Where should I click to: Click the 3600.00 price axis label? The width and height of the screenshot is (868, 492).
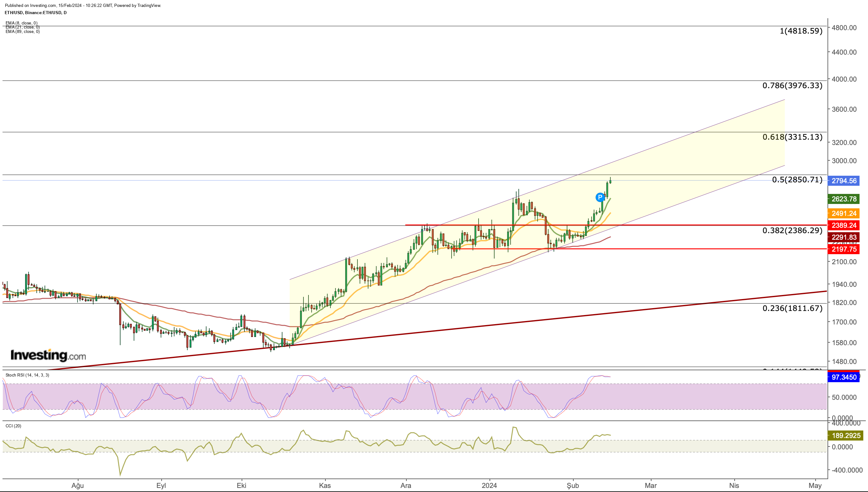pyautogui.click(x=844, y=109)
